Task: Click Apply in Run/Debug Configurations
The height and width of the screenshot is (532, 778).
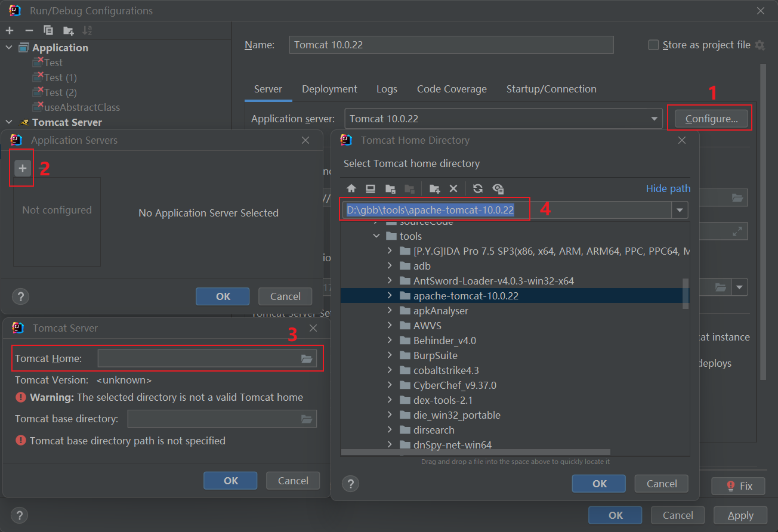Action: (740, 515)
